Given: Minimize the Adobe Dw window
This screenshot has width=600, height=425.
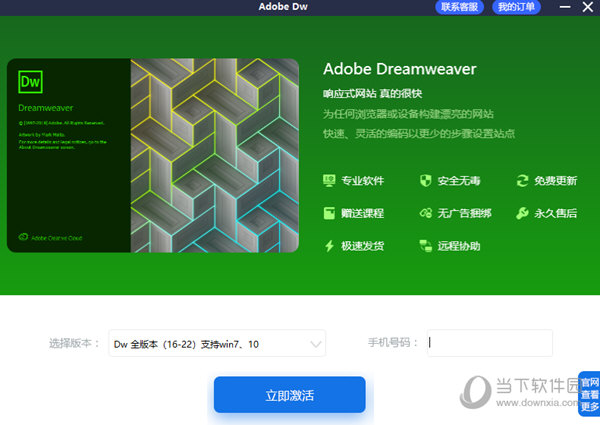Looking at the screenshot, I should (563, 7).
